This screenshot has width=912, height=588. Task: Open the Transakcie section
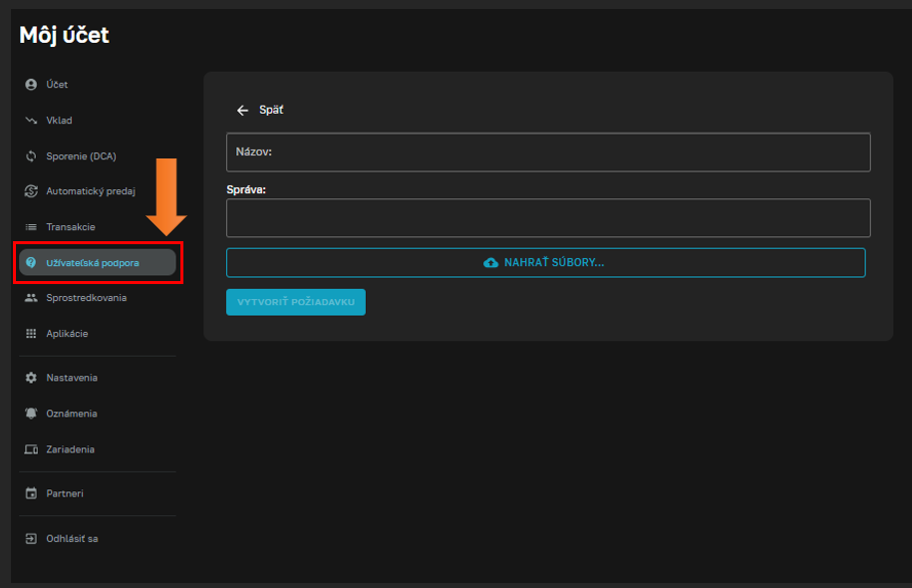(71, 227)
